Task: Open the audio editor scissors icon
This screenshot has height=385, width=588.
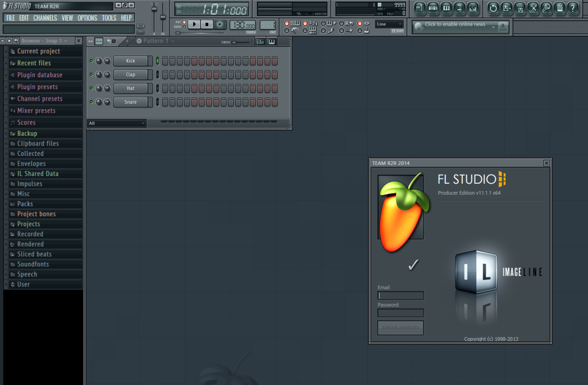Action: [x=533, y=8]
